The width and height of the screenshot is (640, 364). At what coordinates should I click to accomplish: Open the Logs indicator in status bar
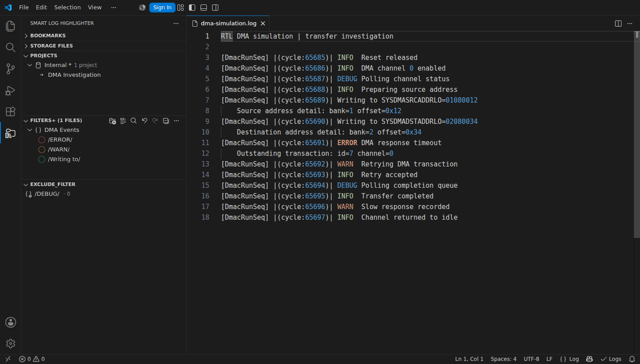611,359
